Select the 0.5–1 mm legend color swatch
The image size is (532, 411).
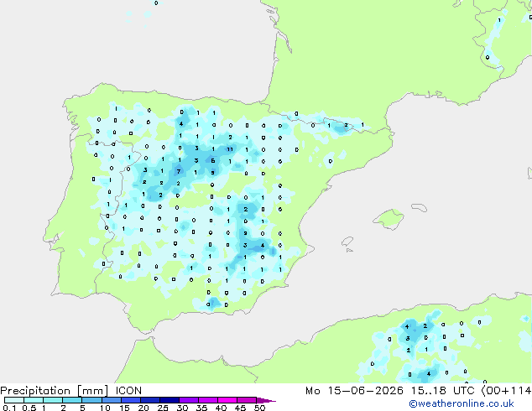pos(34,400)
